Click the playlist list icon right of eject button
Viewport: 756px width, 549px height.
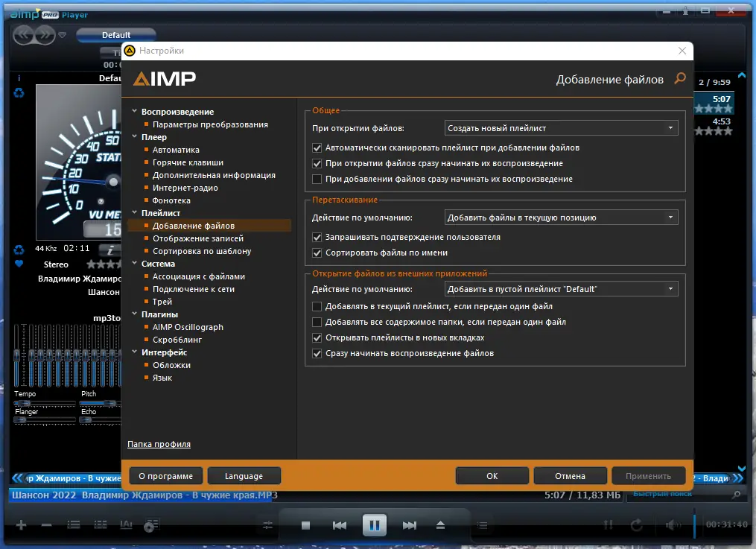(x=482, y=525)
